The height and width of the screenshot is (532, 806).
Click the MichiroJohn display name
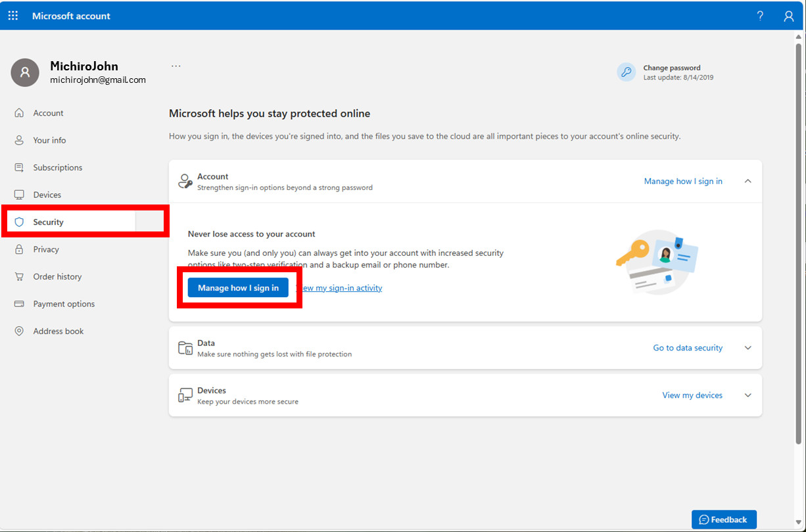[x=84, y=66]
